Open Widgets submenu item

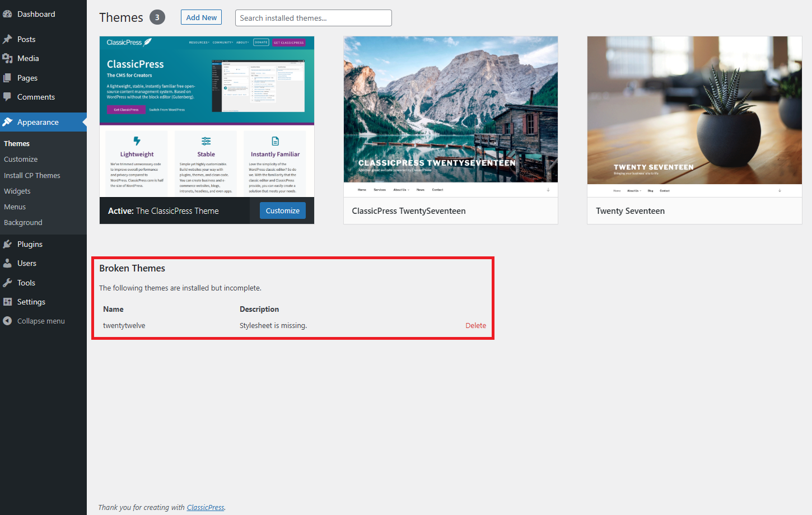(17, 191)
